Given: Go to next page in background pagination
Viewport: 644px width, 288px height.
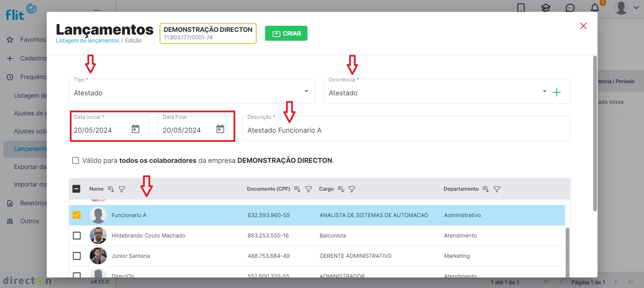Looking at the screenshot, I should pyautogui.click(x=616, y=282).
